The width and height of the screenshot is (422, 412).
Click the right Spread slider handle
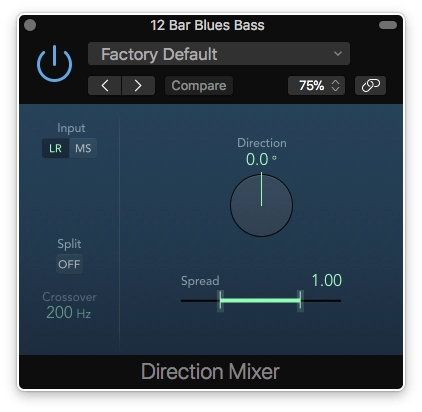300,301
